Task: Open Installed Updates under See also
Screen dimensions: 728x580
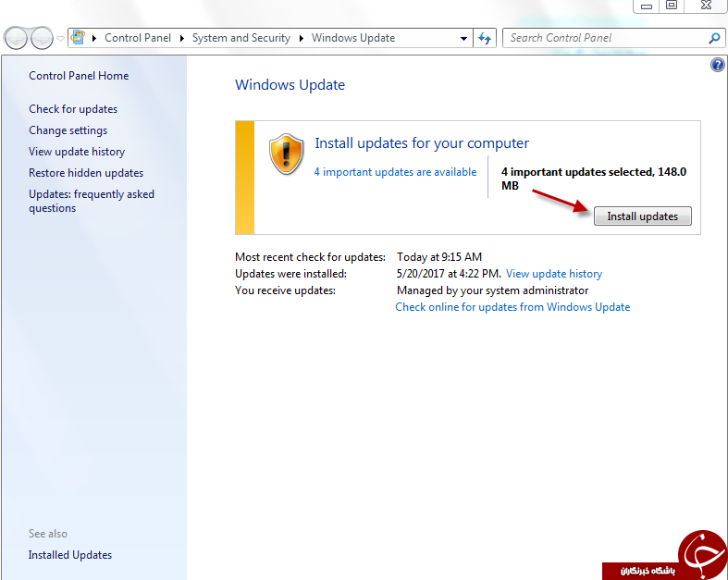Action: 70,555
